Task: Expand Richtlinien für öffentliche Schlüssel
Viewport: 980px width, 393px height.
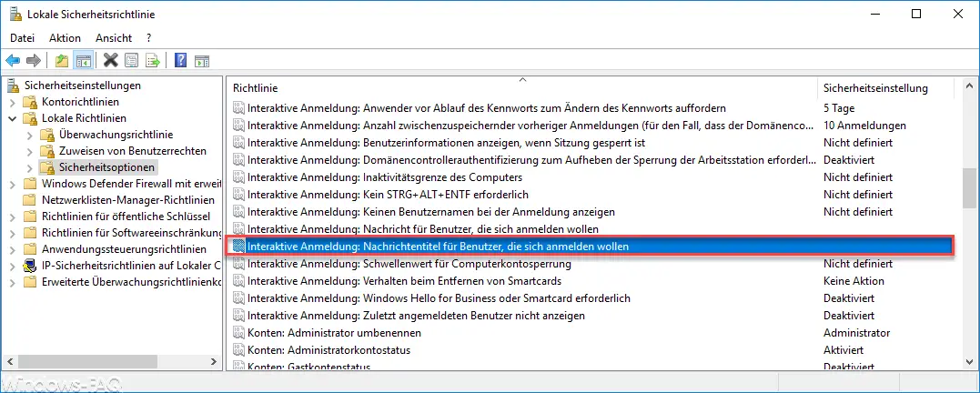Action: point(13,217)
